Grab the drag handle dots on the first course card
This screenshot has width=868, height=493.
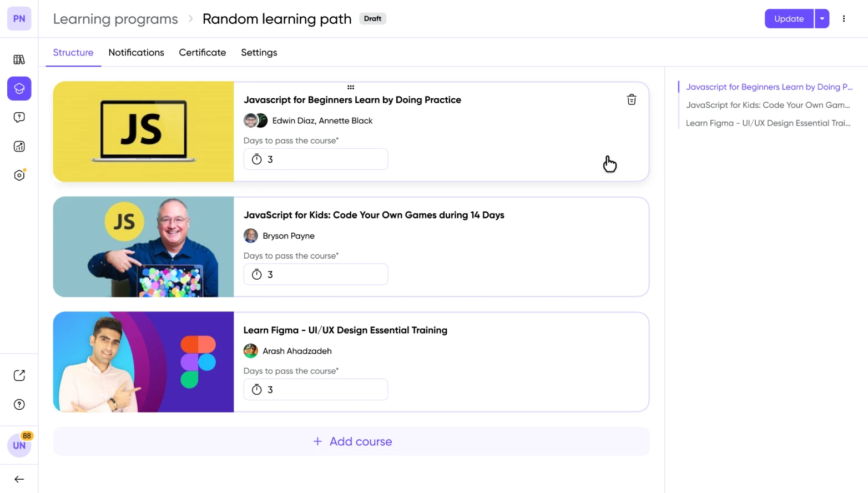351,87
